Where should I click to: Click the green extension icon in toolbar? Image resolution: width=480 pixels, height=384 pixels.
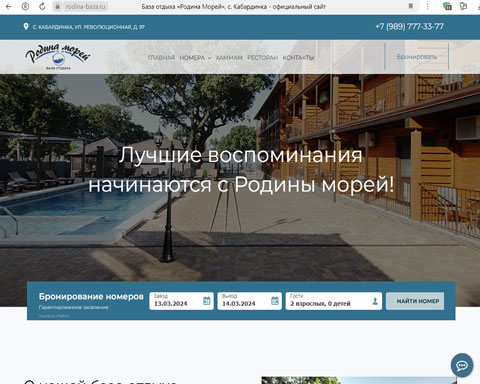pyautogui.click(x=447, y=6)
